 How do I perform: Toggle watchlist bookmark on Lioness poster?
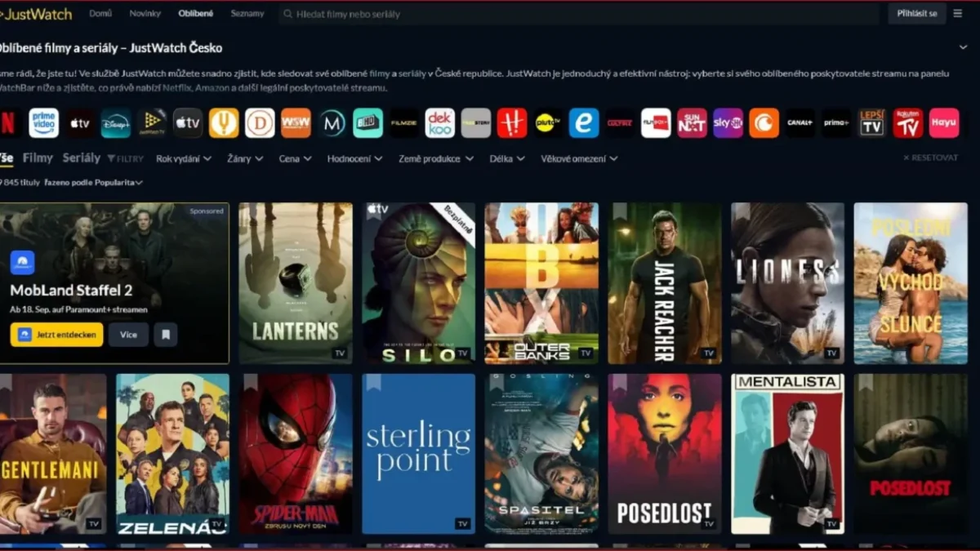[x=741, y=211]
